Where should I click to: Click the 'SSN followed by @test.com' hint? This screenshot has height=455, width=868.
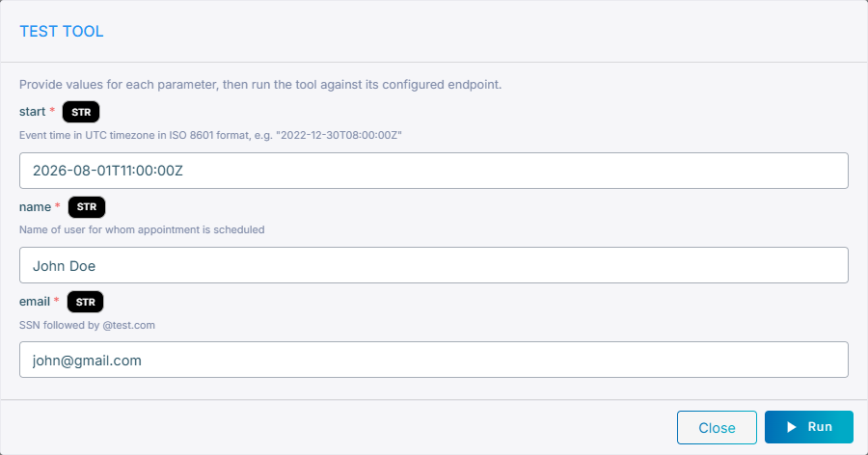(x=87, y=325)
